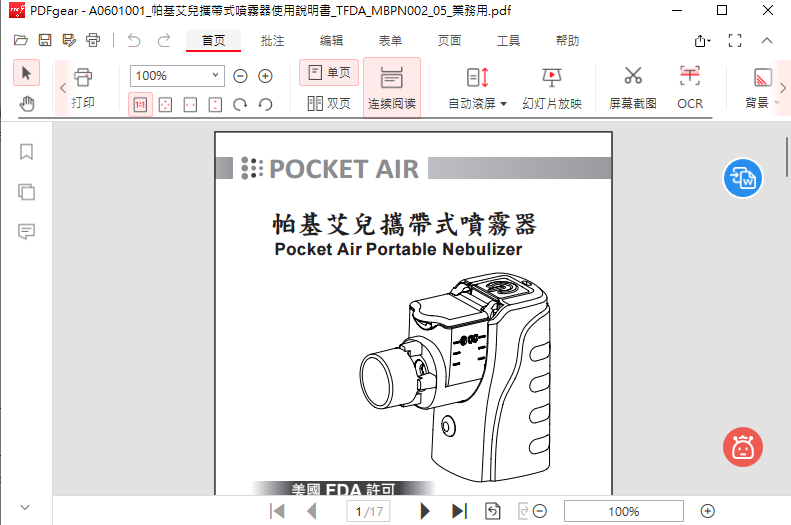Click the fit width icon
The width and height of the screenshot is (791, 525).
(190, 104)
